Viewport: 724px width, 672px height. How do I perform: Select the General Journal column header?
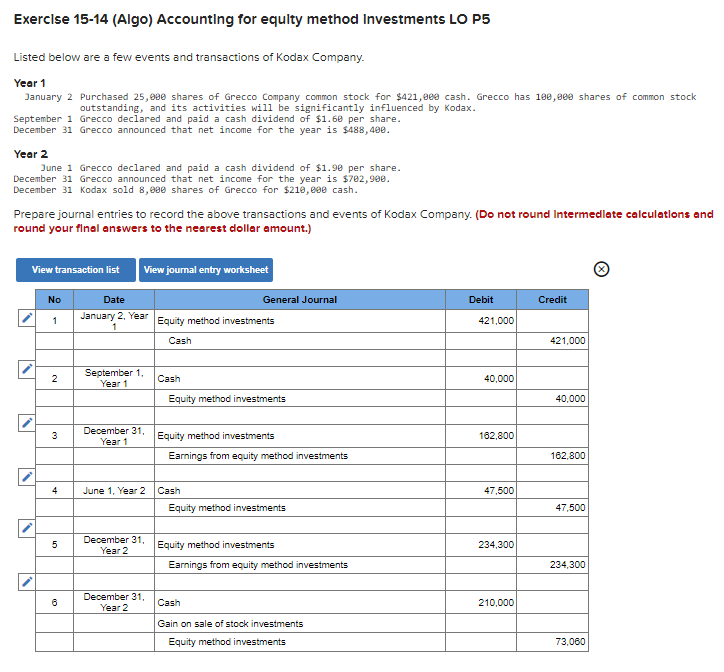(300, 300)
